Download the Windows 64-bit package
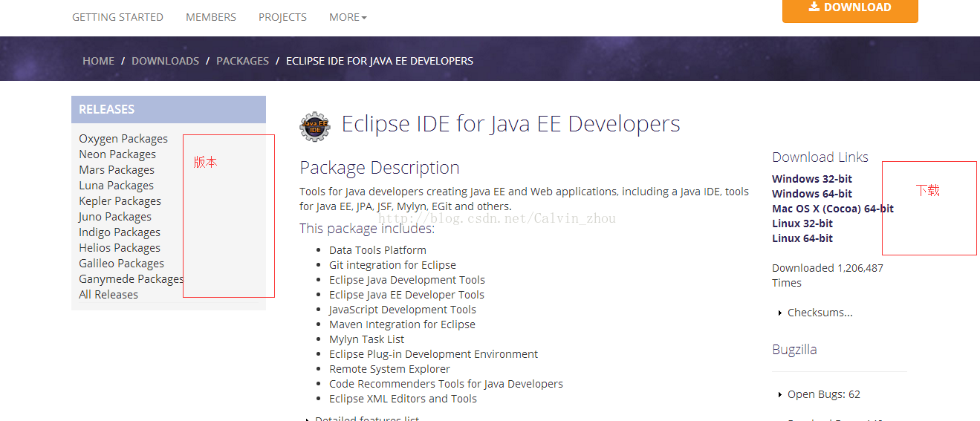Viewport: 980px width, 421px height. tap(812, 194)
